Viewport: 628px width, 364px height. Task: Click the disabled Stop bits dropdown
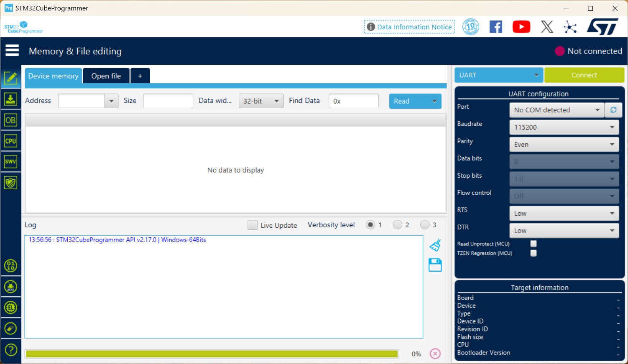(x=564, y=179)
